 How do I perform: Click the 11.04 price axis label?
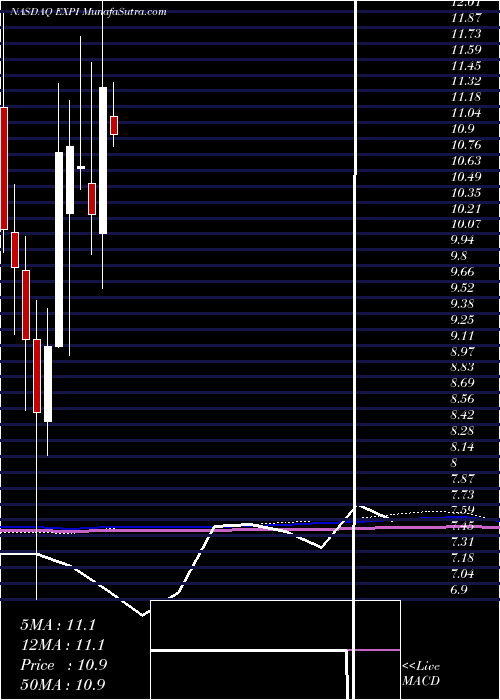coord(466,113)
